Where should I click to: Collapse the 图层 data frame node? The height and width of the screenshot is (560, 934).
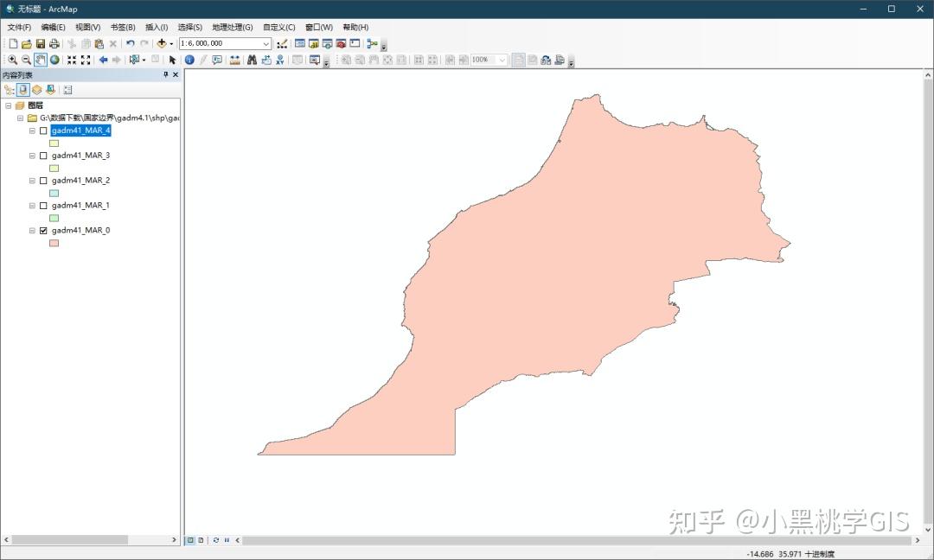coord(7,105)
